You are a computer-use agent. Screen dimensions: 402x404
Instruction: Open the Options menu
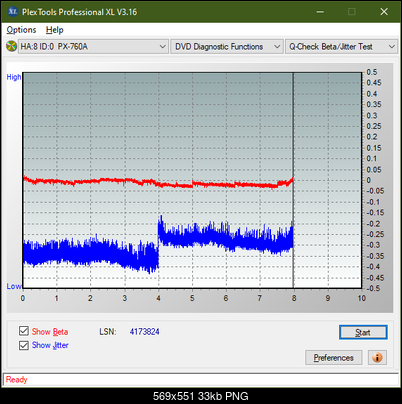coord(21,30)
